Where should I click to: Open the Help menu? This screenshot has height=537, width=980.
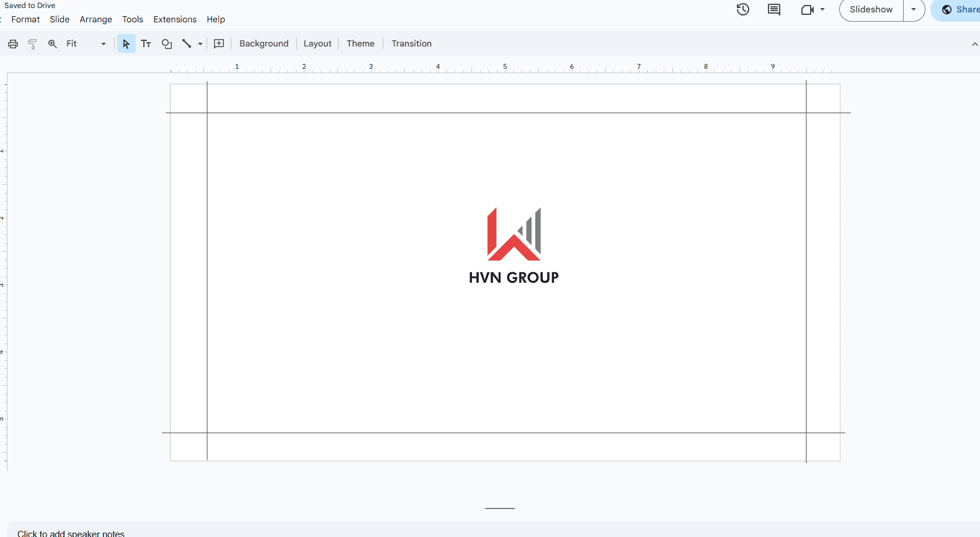coord(216,19)
